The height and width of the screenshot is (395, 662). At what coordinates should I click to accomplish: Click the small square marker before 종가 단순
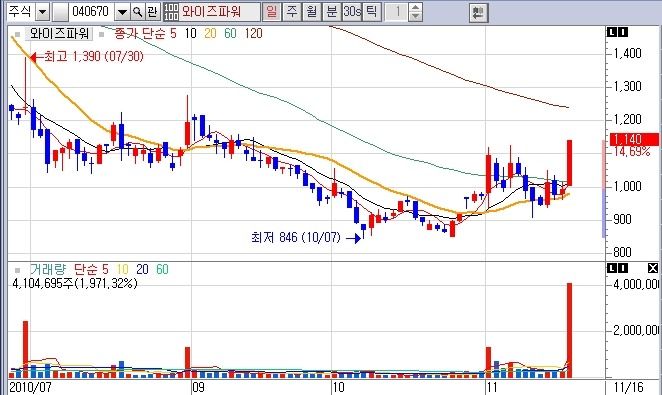[101, 34]
